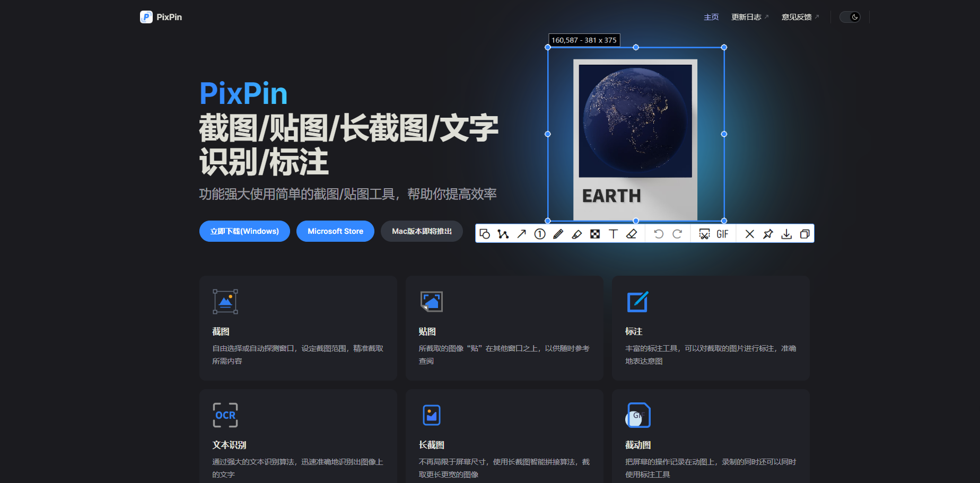Select the numbered marker tool
Viewport: 980px width, 483px height.
coord(540,234)
